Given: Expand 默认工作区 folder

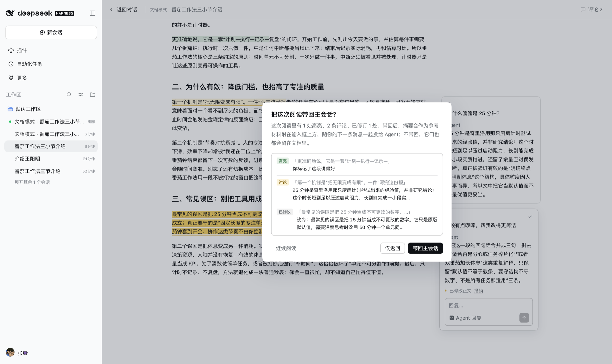Looking at the screenshot, I should pos(51,109).
